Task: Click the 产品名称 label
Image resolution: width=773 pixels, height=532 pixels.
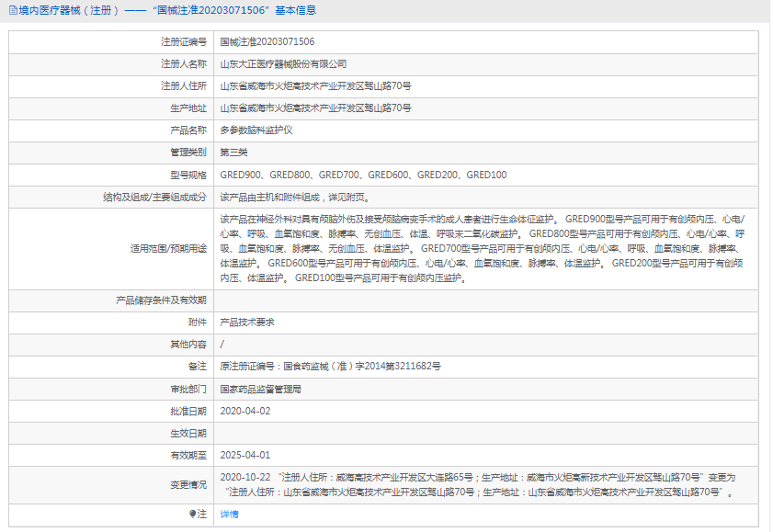Action: [x=188, y=130]
